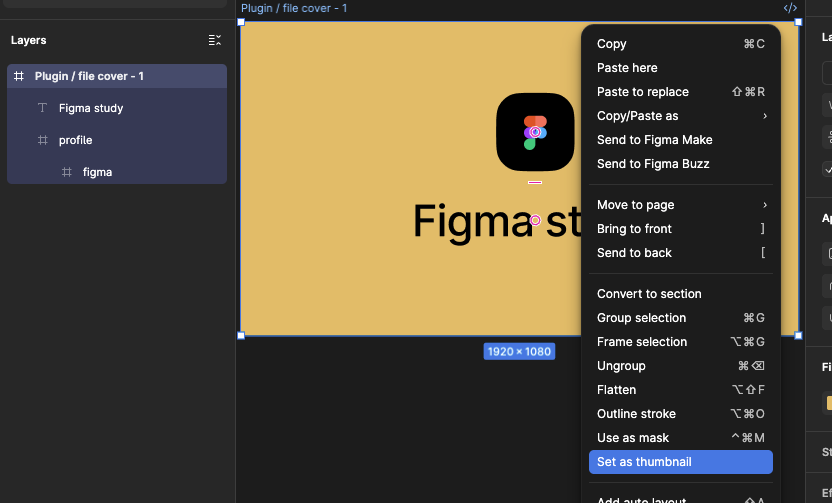Viewport: 832px width, 503px height.
Task: Select the profile layer row
Action: 117,140
